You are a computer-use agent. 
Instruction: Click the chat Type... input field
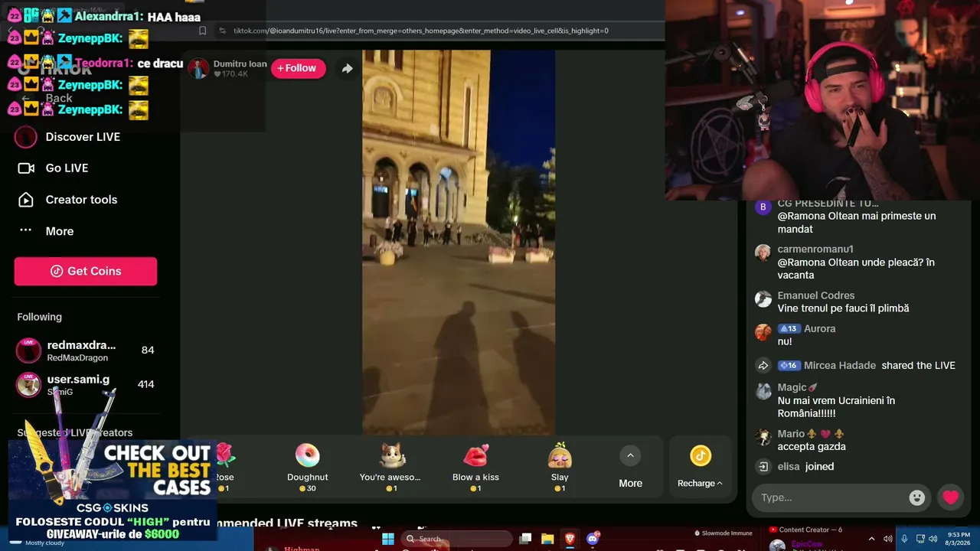[x=831, y=497]
